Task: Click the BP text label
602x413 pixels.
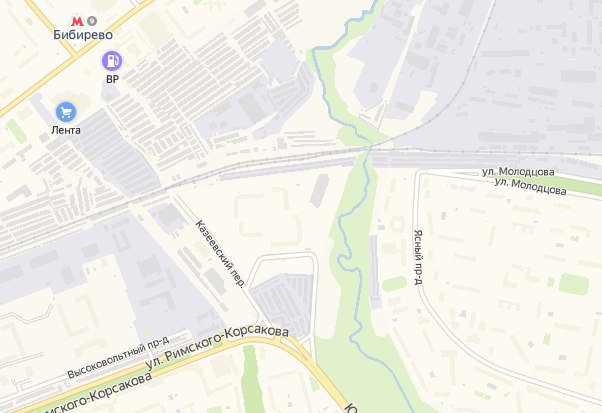Action: pyautogui.click(x=112, y=79)
